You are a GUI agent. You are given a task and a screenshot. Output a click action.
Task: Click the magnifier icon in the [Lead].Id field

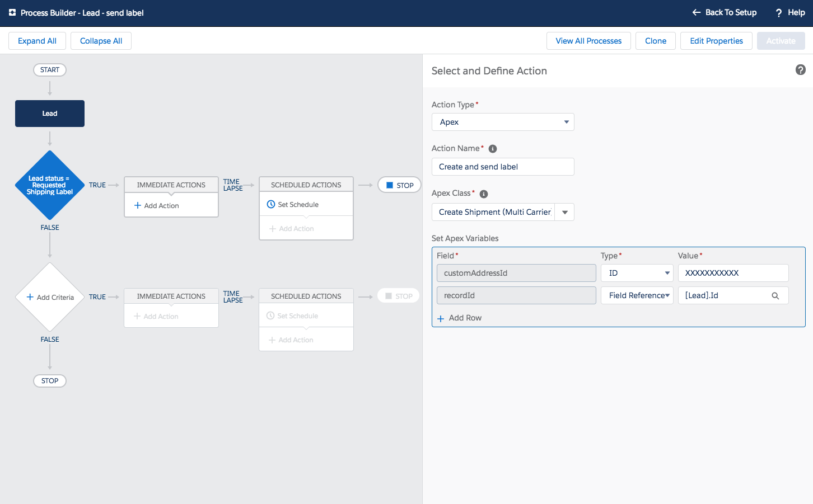click(775, 296)
